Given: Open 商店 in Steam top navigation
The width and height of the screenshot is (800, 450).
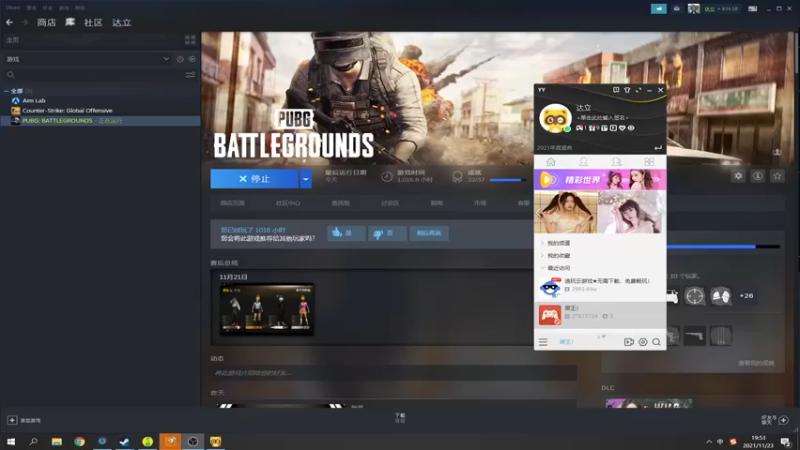Looking at the screenshot, I should [x=46, y=22].
